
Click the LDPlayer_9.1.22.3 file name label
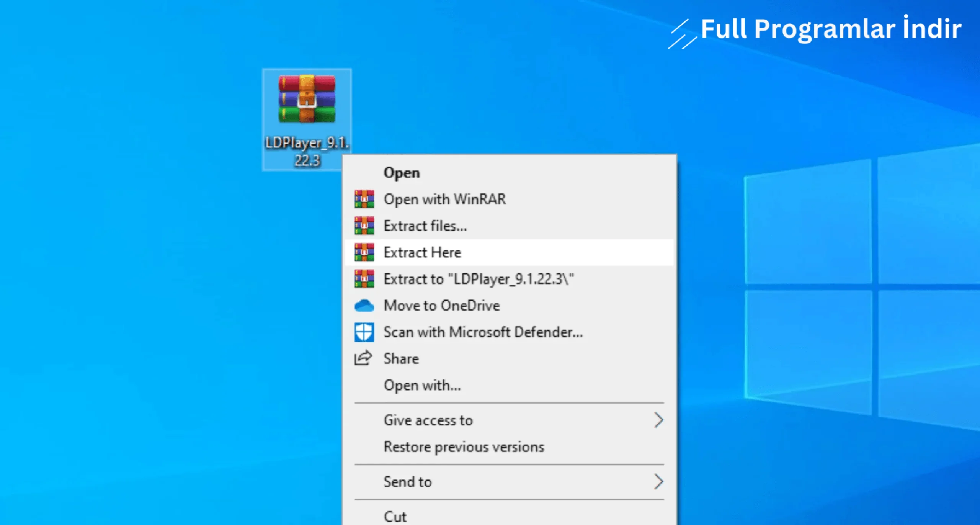click(x=307, y=152)
